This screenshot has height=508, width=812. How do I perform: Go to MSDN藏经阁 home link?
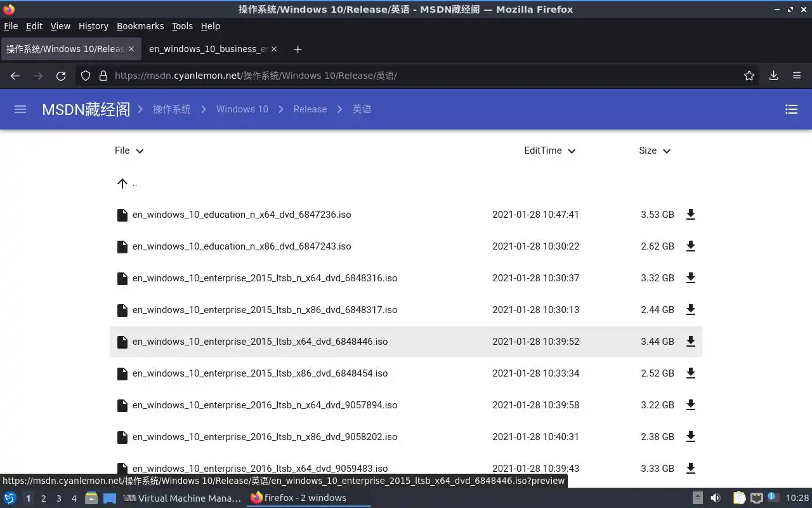(86, 109)
